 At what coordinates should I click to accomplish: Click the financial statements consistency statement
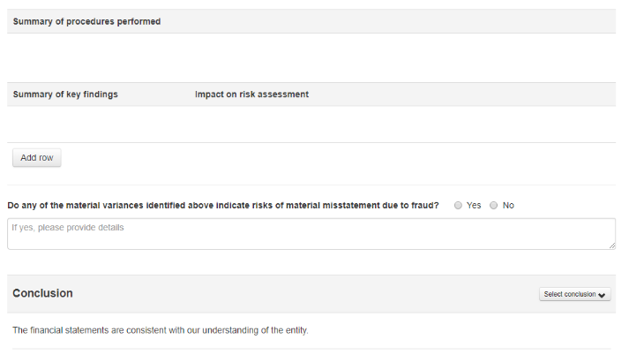click(x=160, y=330)
